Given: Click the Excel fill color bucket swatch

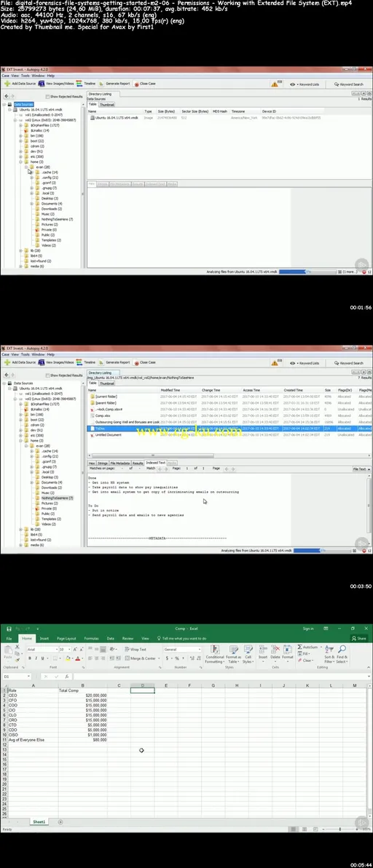Looking at the screenshot, I should point(68,658).
